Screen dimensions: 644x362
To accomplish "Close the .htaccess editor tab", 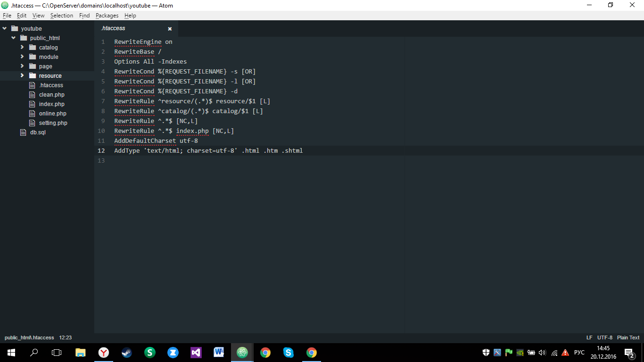I will (170, 29).
